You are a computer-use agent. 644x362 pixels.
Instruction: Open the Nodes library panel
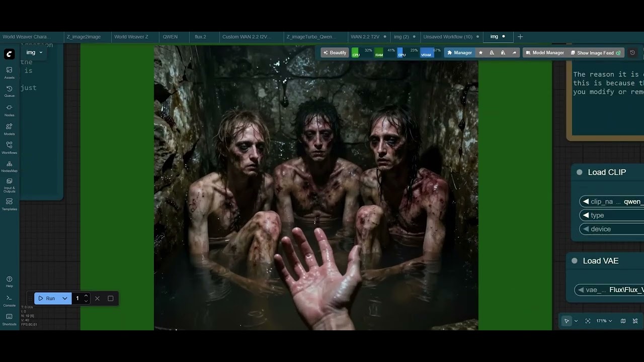pos(9,110)
